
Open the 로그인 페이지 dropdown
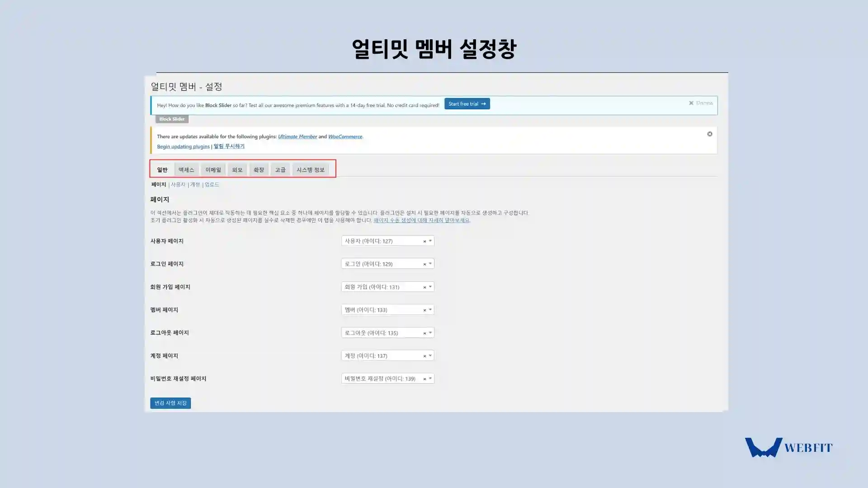(387, 264)
